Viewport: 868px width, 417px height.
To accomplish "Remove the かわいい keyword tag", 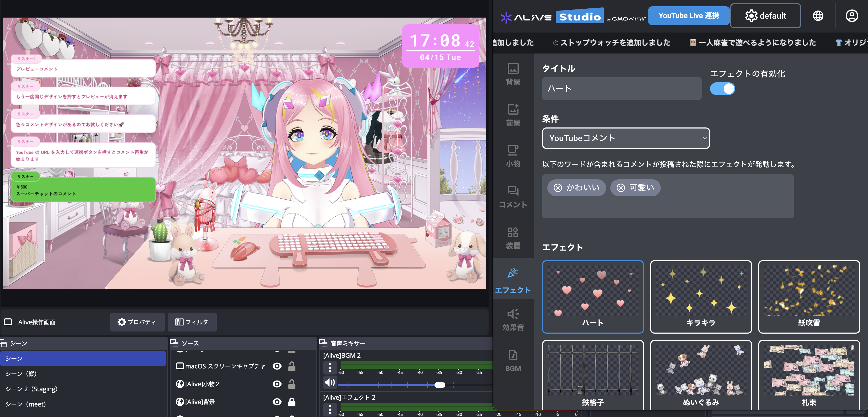I will click(558, 188).
